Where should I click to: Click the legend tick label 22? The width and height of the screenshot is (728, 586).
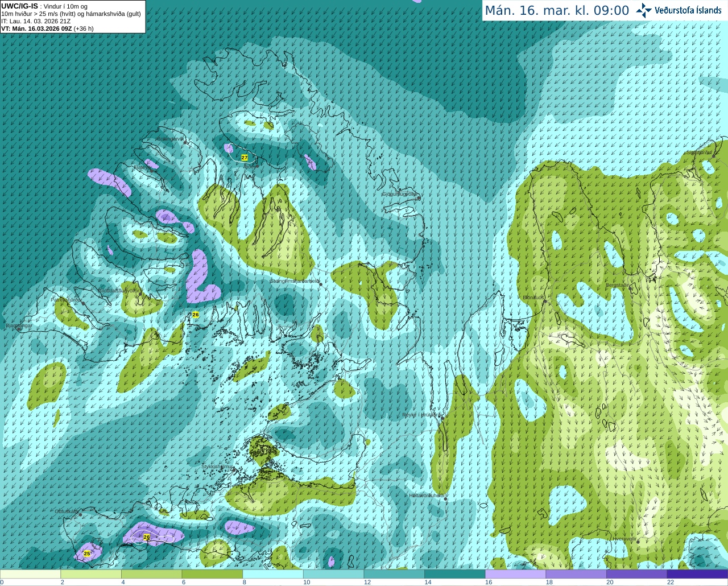coord(671,582)
